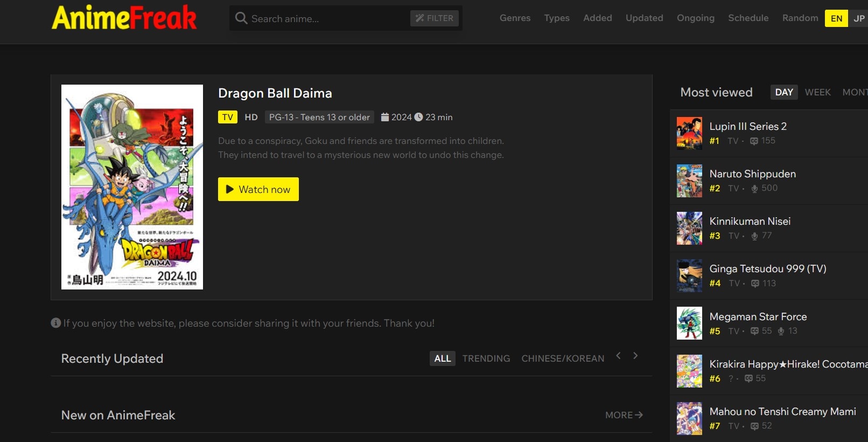Click dub microphone icon on Megaman Star Force
The image size is (868, 442).
point(781,331)
